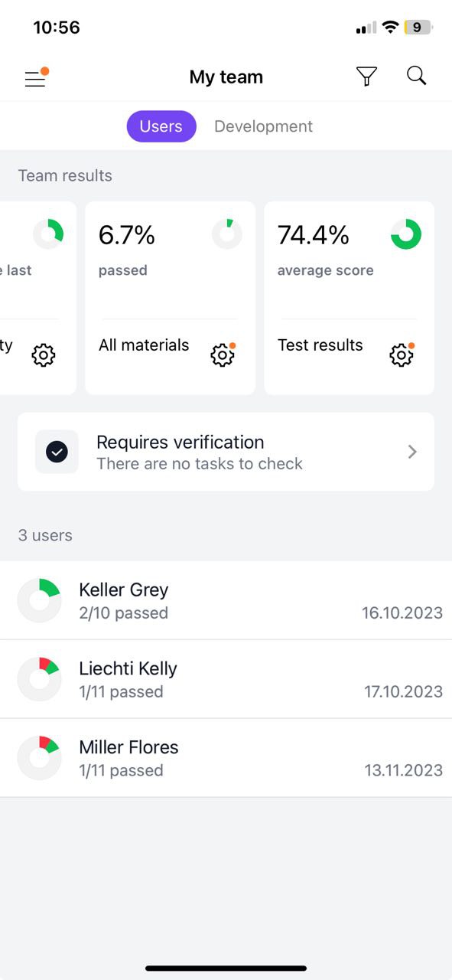Screen dimensions: 452x980
Task: Tap Miller Flores's progress donut chart
Action: pyautogui.click(x=39, y=758)
